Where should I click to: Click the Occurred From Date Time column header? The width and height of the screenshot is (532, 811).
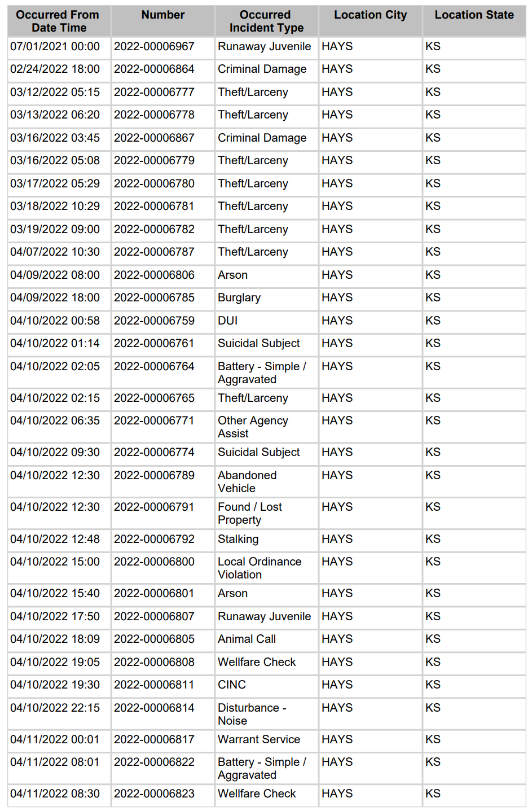point(58,21)
